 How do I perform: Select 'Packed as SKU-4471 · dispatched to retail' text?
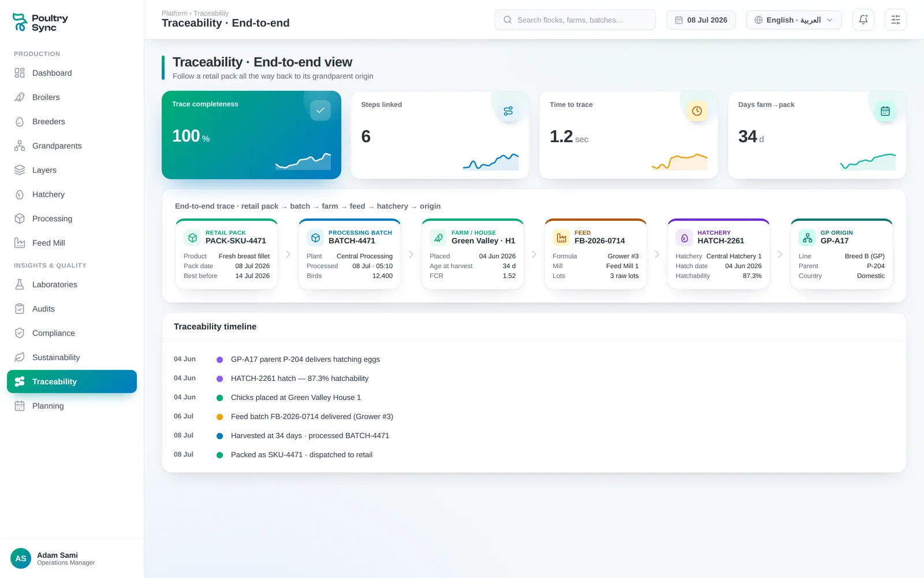pyautogui.click(x=301, y=455)
